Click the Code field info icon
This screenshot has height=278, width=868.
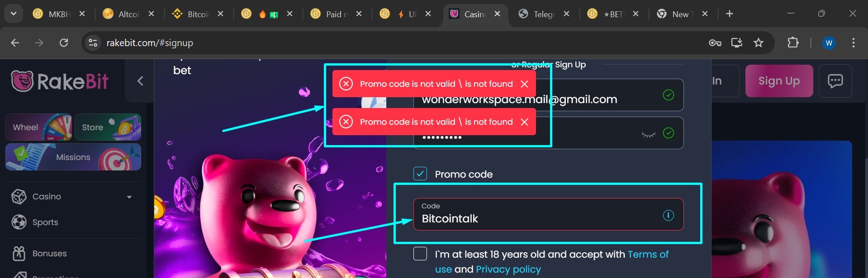pos(668,215)
